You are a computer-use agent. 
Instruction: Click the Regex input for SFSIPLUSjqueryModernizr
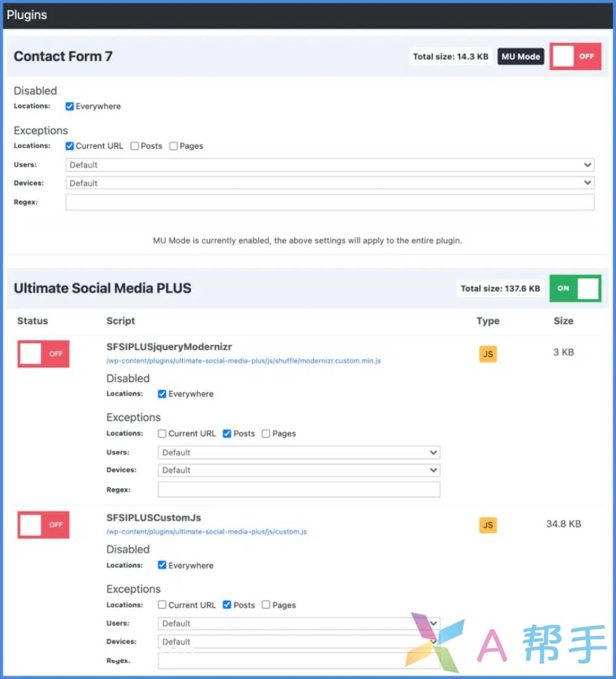pyautogui.click(x=299, y=490)
